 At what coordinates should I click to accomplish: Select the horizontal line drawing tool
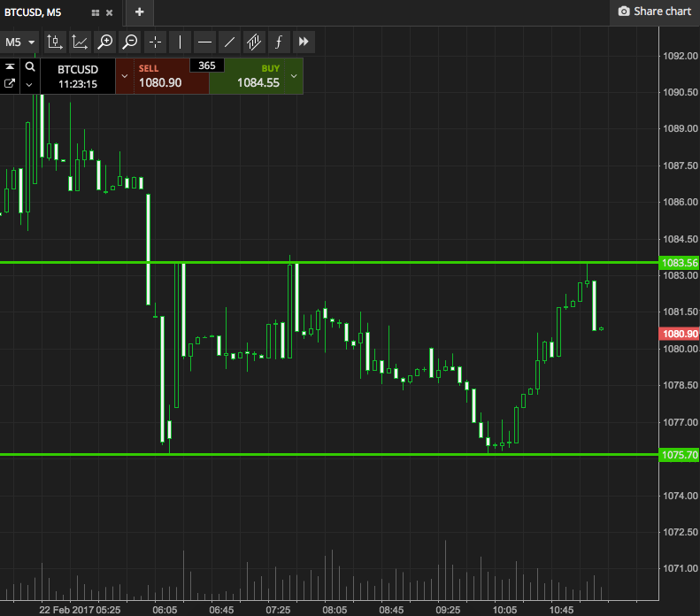(x=204, y=42)
